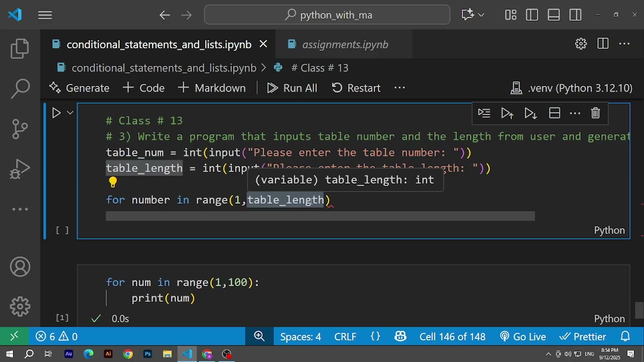Open notebook settings gear icon
The width and height of the screenshot is (644, 362).
pos(581,44)
